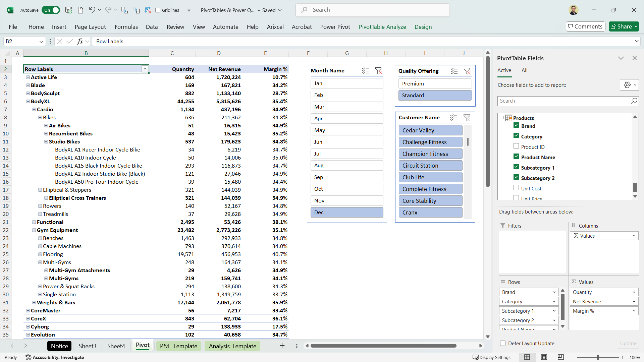Switch to the P&L_Template sheet tab
644x362 pixels.
[x=178, y=346]
